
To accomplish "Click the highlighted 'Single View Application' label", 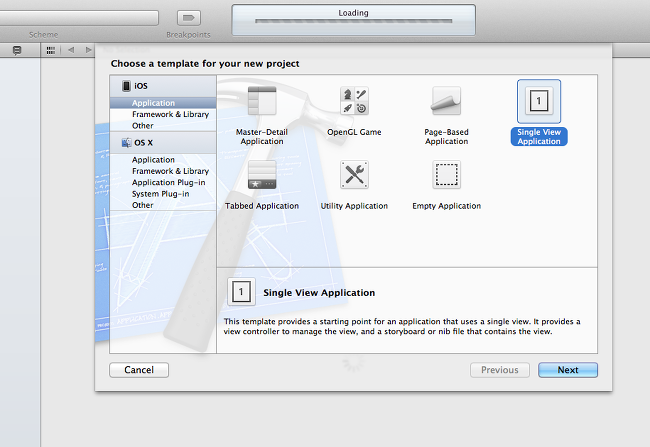I will 539,137.
